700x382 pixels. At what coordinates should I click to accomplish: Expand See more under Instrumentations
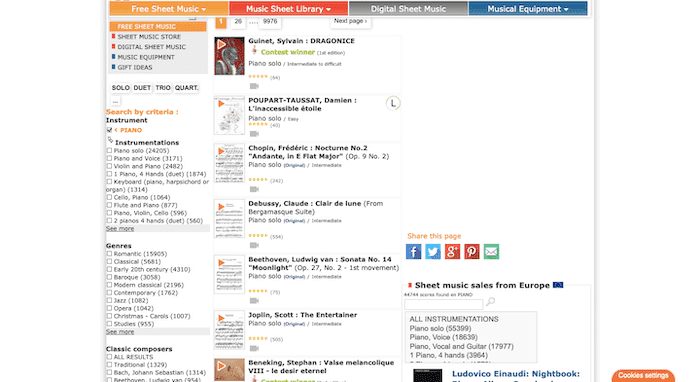(x=120, y=228)
